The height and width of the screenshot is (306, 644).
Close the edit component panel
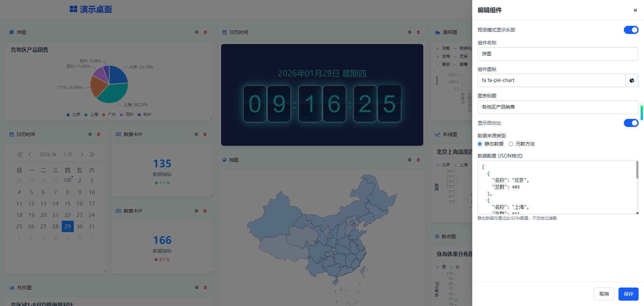coord(635,10)
